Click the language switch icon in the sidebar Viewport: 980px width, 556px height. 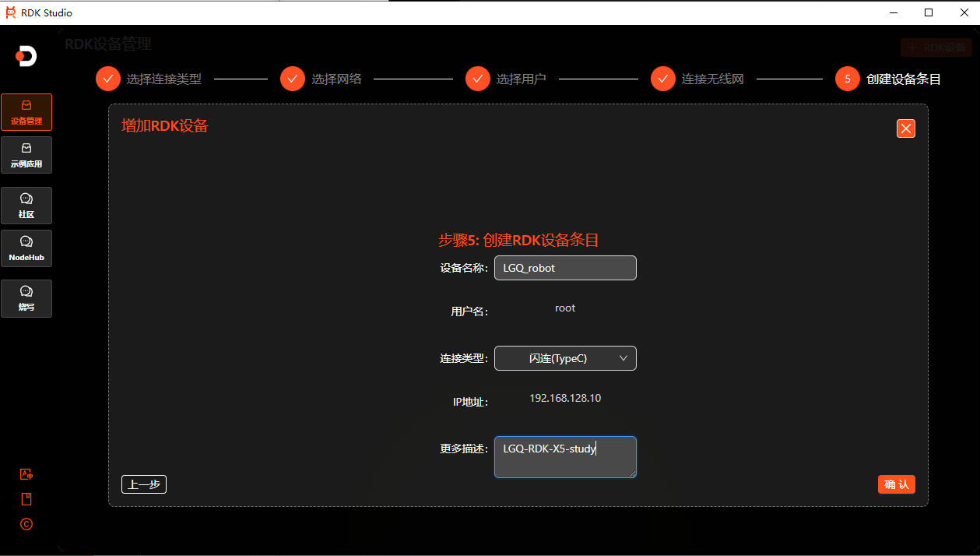(x=26, y=474)
